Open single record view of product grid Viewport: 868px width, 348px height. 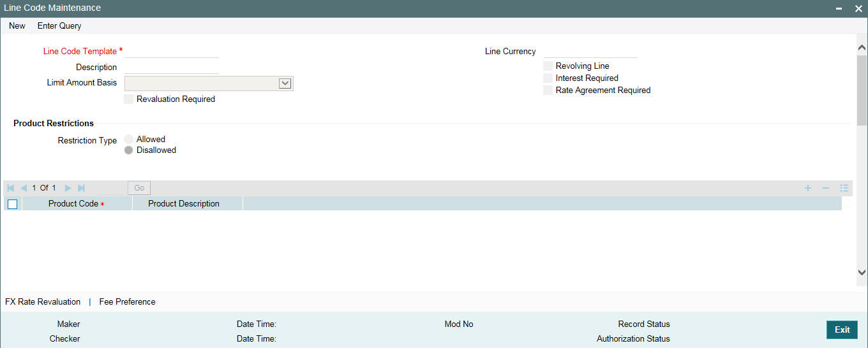844,188
